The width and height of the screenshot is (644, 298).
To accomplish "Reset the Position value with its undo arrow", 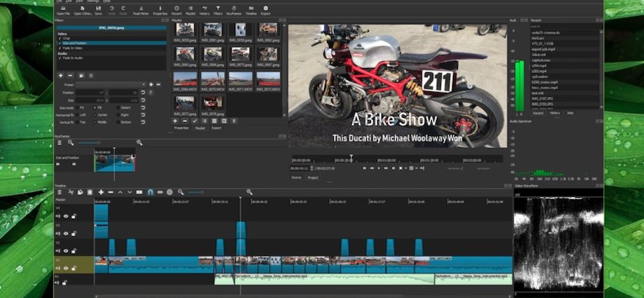I will pos(143,93).
